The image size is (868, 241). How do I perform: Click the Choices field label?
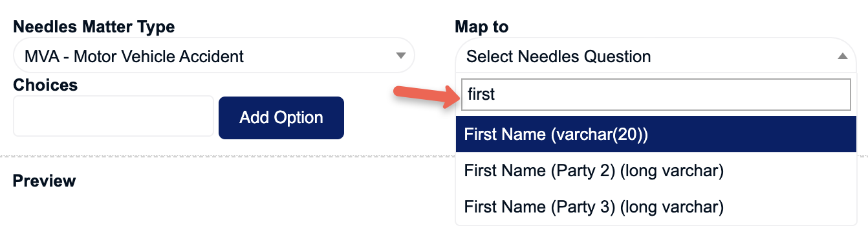click(45, 85)
